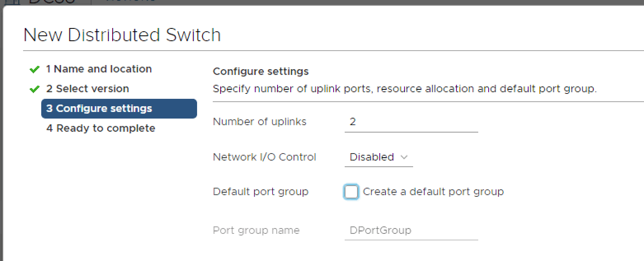Select the 3 Configure settings step
This screenshot has height=261, width=644.
click(x=119, y=109)
